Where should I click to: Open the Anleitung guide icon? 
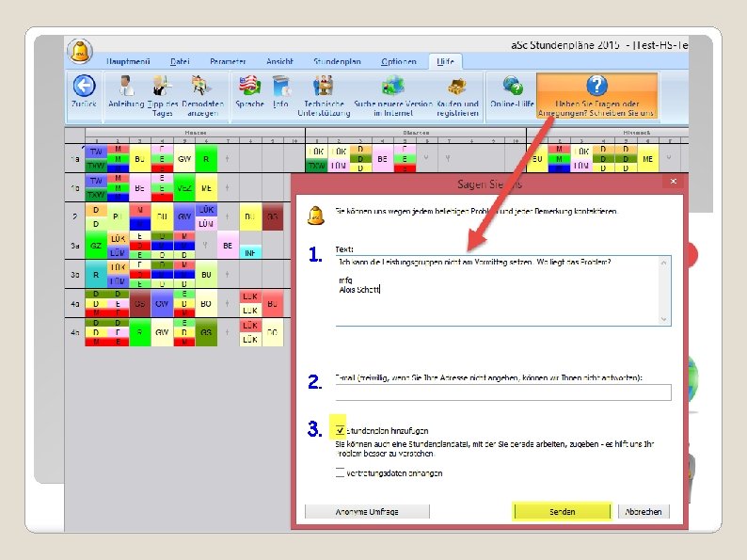click(x=126, y=87)
